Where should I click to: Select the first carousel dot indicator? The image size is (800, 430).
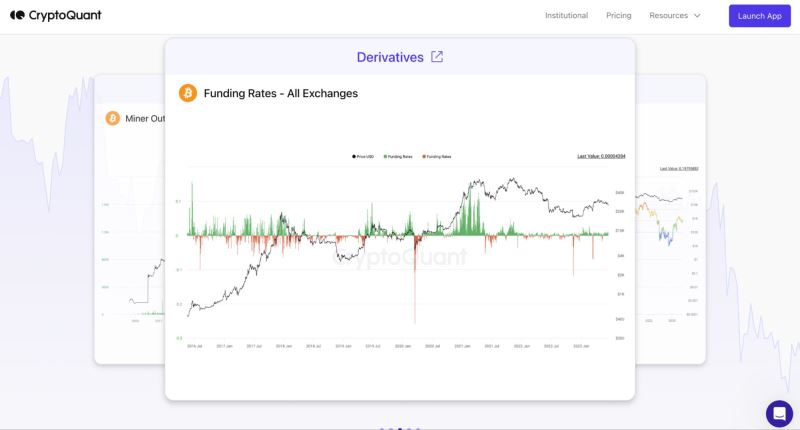pos(381,429)
